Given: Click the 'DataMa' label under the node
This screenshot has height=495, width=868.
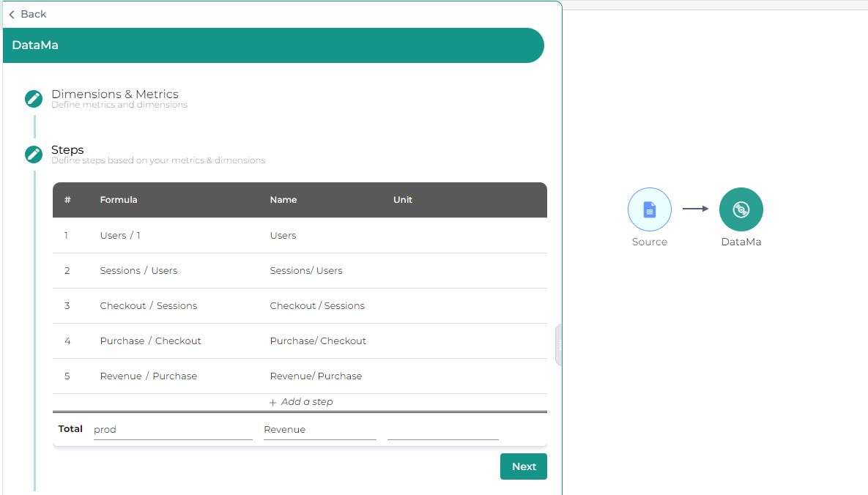Looking at the screenshot, I should pyautogui.click(x=741, y=242).
